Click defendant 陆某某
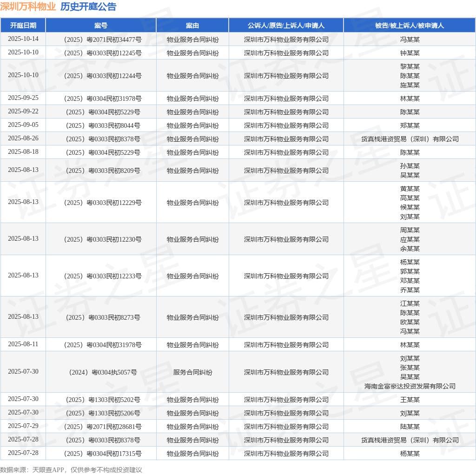The height and width of the screenshot is (474, 476). pos(410,427)
